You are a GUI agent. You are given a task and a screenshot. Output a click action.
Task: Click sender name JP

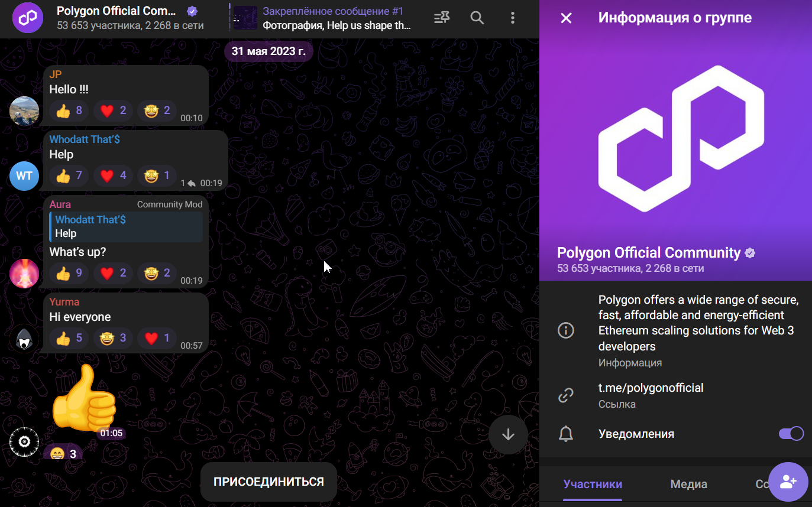point(56,74)
